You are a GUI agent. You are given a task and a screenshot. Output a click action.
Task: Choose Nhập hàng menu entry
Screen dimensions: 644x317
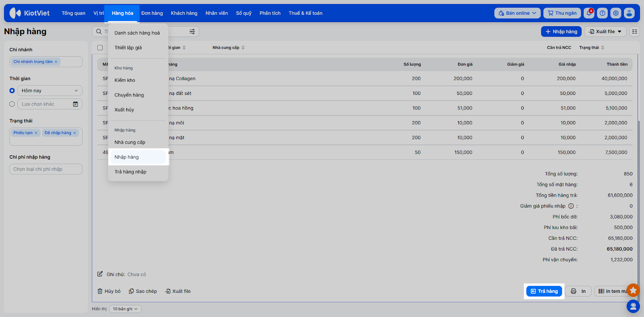click(x=138, y=157)
